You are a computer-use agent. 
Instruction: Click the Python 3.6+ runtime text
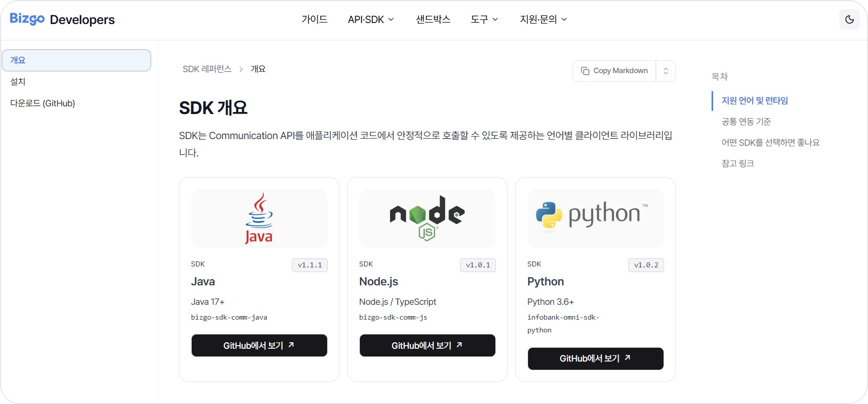pos(551,302)
